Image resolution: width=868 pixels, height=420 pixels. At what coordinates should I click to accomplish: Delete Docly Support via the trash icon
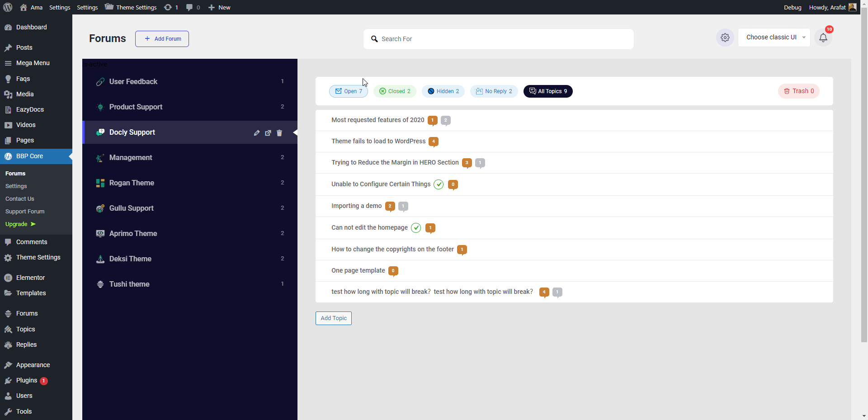(x=279, y=133)
